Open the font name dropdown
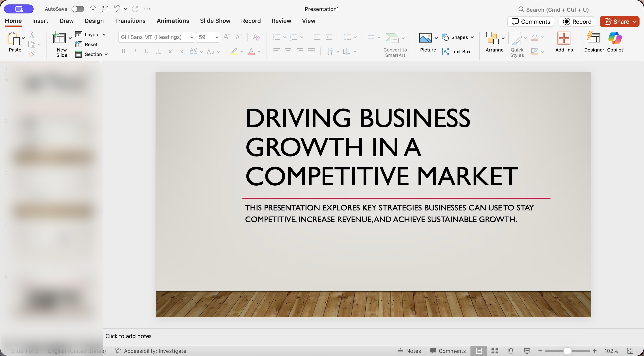 point(191,37)
